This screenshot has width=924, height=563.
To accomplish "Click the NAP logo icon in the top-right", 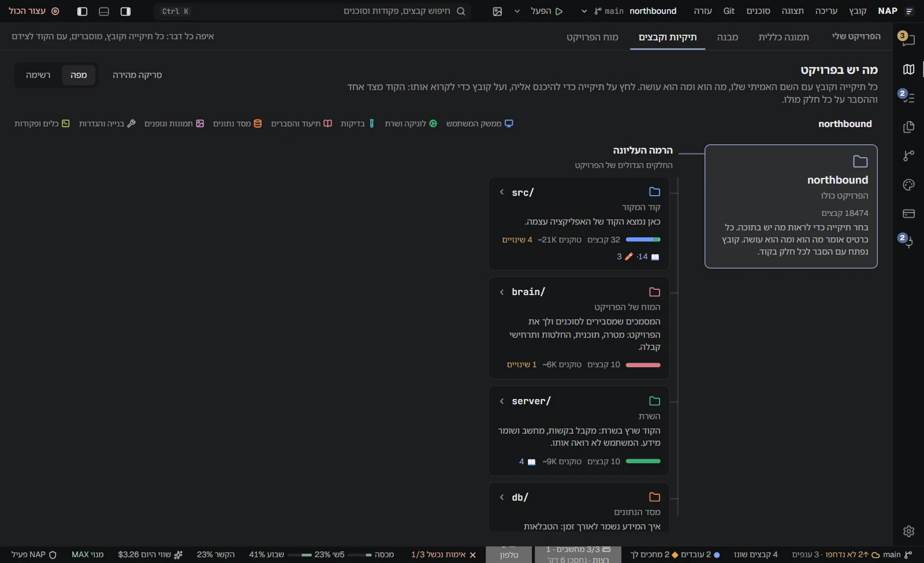I will [910, 11].
